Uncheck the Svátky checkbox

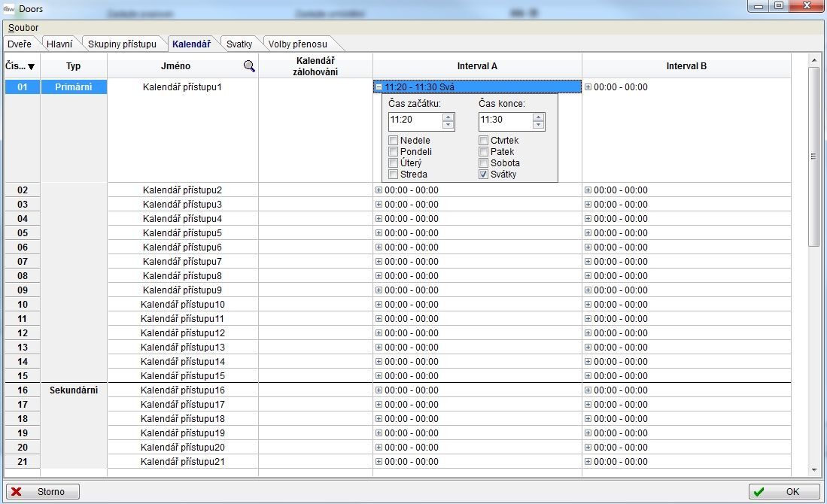[x=484, y=175]
